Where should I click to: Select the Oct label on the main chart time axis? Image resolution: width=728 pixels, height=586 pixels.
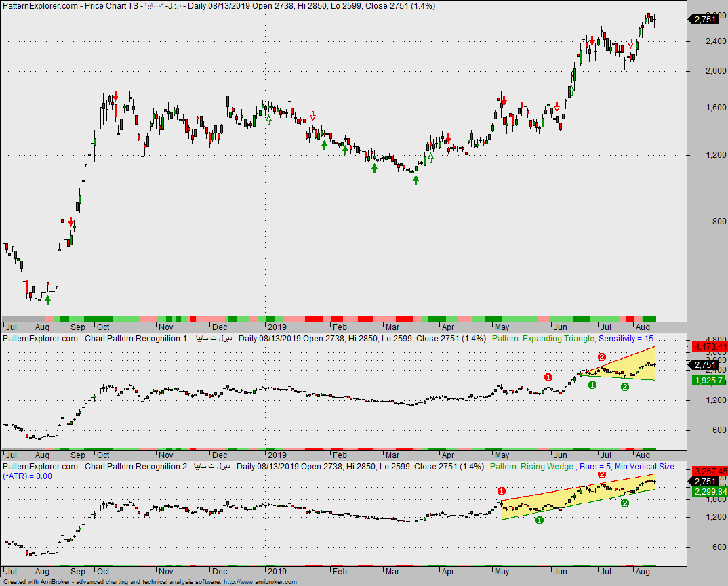(103, 327)
